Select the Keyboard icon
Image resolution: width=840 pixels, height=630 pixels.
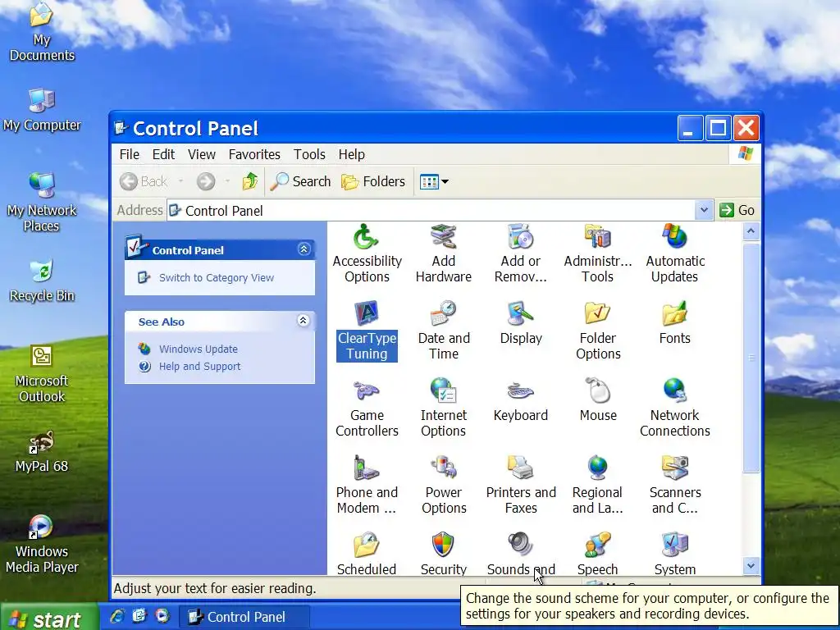[521, 400]
